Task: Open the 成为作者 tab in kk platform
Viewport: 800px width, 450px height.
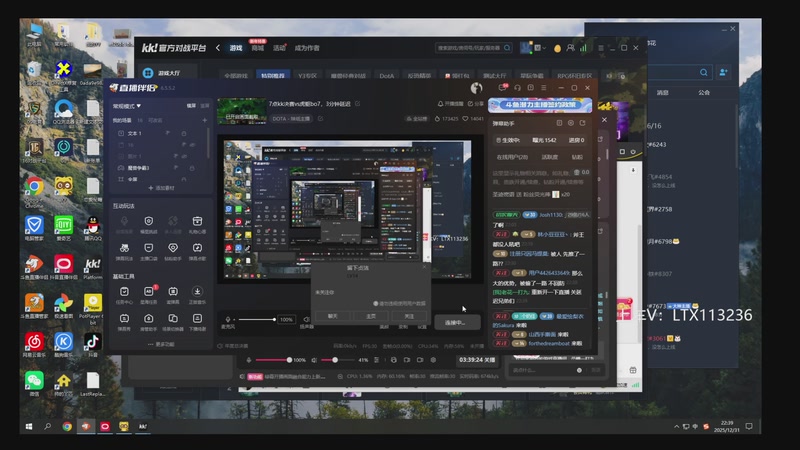Action: coord(307,48)
